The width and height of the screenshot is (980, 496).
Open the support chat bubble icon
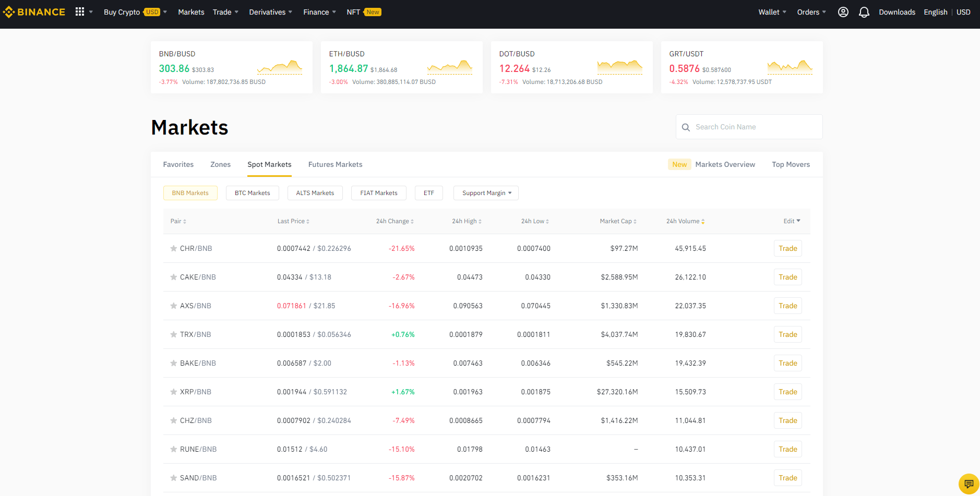pos(969,483)
